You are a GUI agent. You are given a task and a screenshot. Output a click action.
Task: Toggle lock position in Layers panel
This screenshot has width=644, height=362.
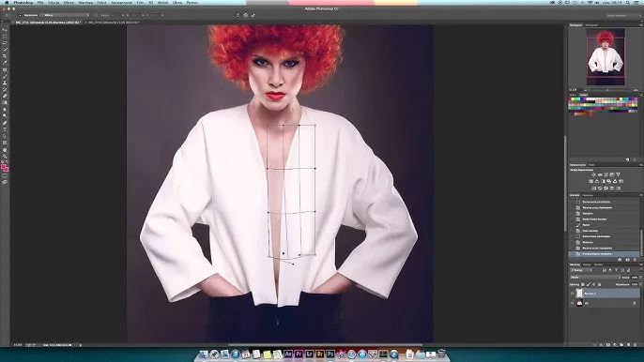594,284
